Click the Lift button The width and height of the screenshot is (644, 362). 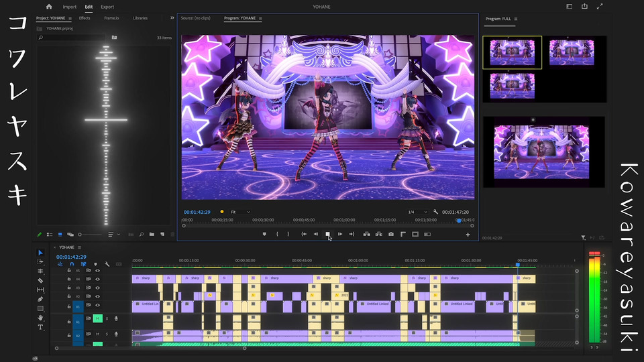tap(366, 234)
